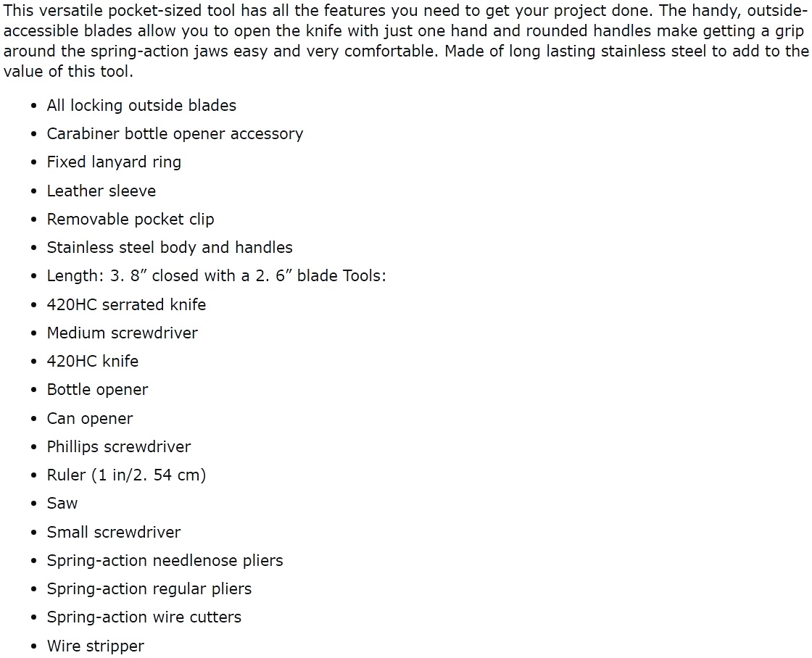Select the "Removable pocket clip" entry
Screen dimensions: 812x658
tap(130, 220)
